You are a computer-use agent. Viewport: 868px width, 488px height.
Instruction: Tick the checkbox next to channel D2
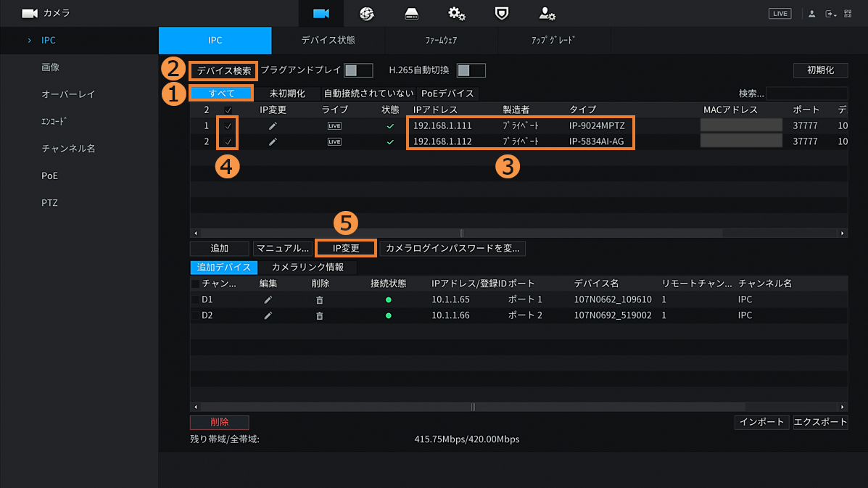[x=195, y=315]
